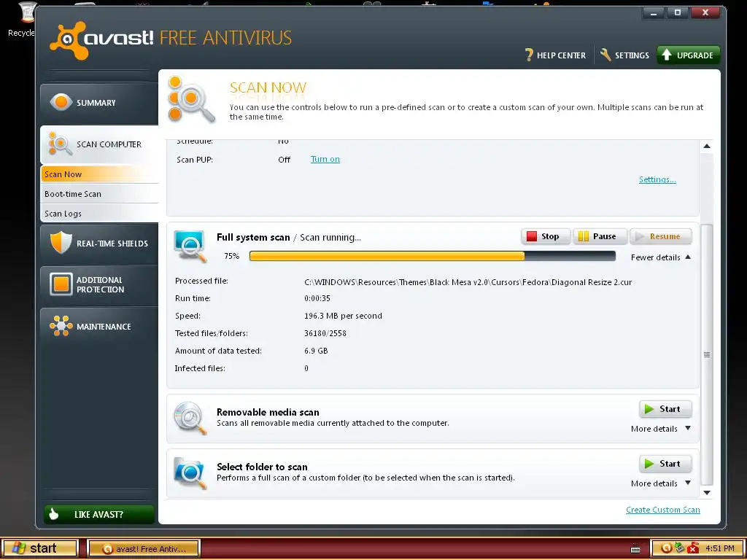Click the 75% scan progress bar
Viewport: 747px width, 560px height.
(x=432, y=256)
